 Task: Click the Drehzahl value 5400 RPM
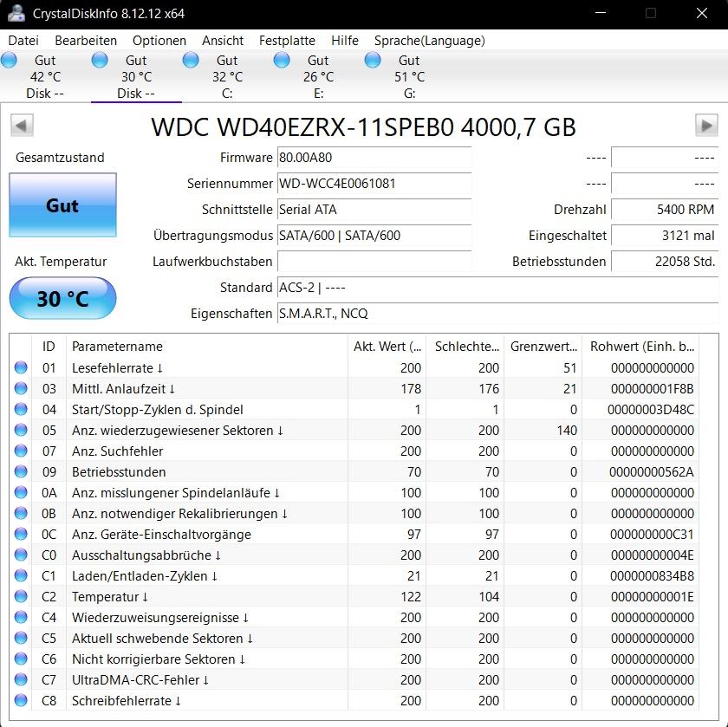[665, 210]
